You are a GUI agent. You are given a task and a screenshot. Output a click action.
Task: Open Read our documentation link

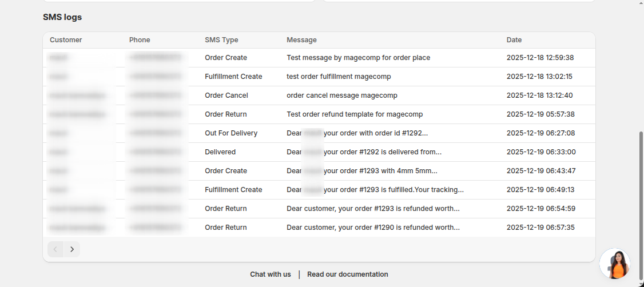[x=348, y=274]
